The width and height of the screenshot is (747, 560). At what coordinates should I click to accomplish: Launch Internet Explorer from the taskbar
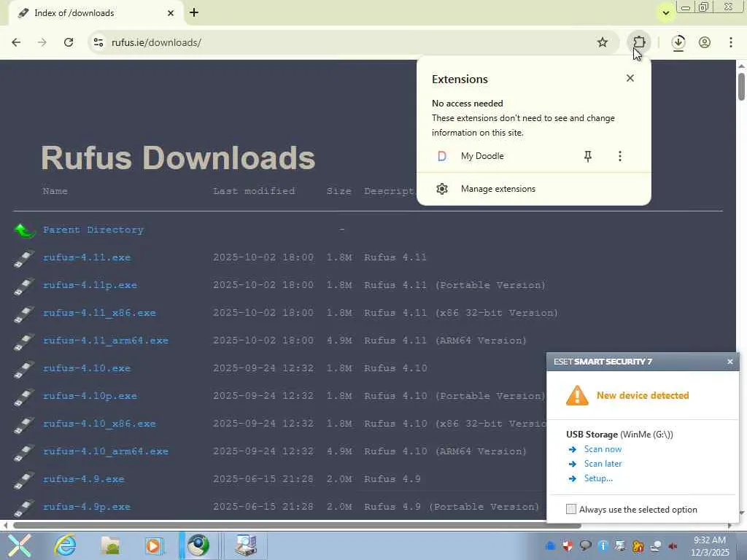click(65, 545)
